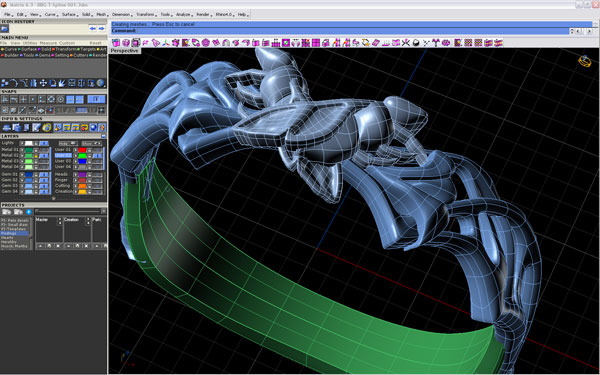Viewport: 600px width, 375px height.
Task: Click the four-arrow Move tool icon
Action: tap(43, 83)
